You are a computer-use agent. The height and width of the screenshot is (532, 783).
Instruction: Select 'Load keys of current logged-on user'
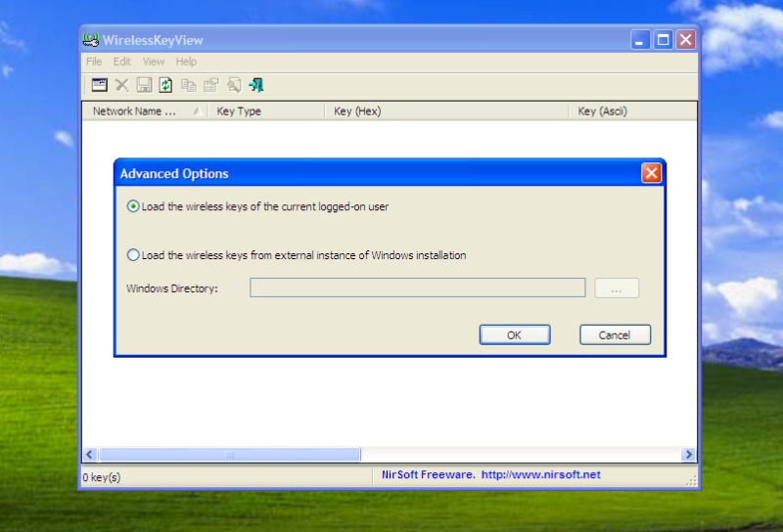(134, 206)
